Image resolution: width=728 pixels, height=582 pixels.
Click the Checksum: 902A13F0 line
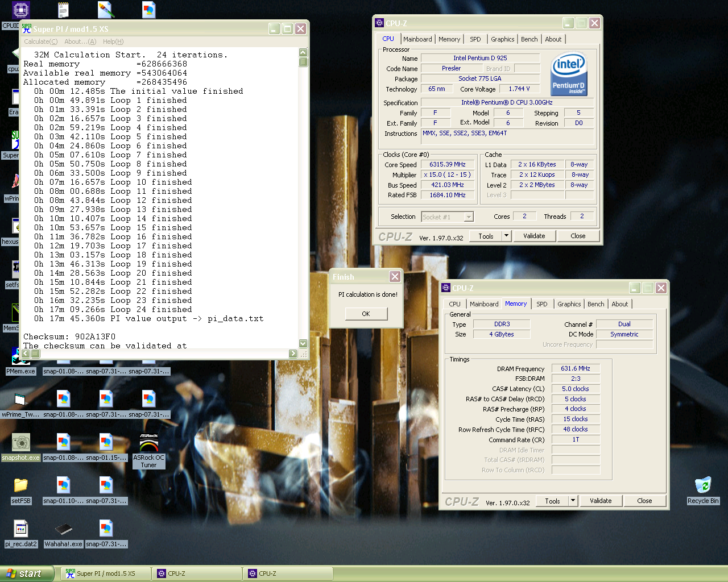click(x=69, y=336)
